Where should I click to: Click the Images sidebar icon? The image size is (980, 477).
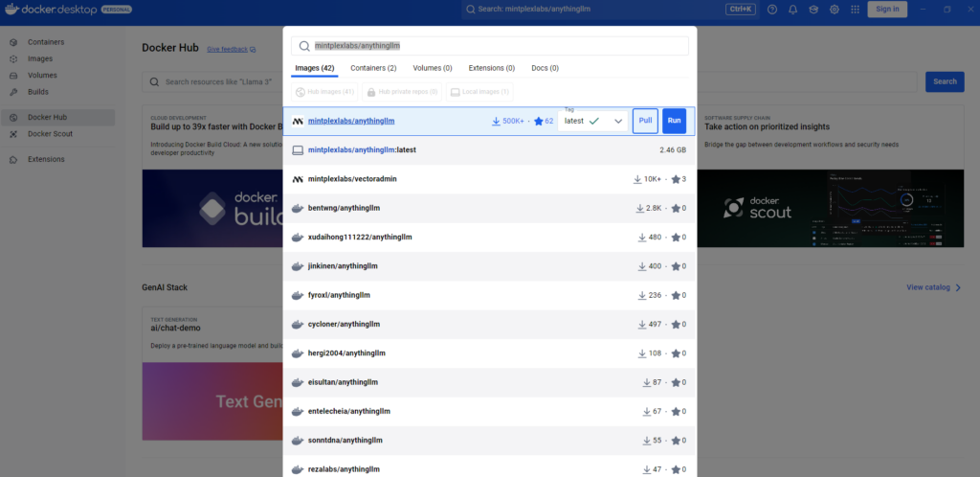pos(13,58)
